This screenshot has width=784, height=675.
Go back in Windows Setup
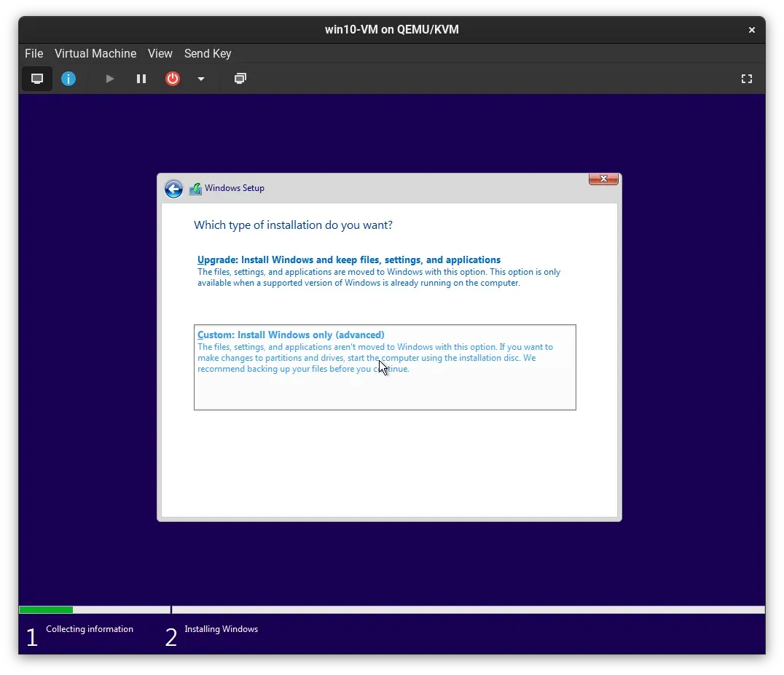173,189
